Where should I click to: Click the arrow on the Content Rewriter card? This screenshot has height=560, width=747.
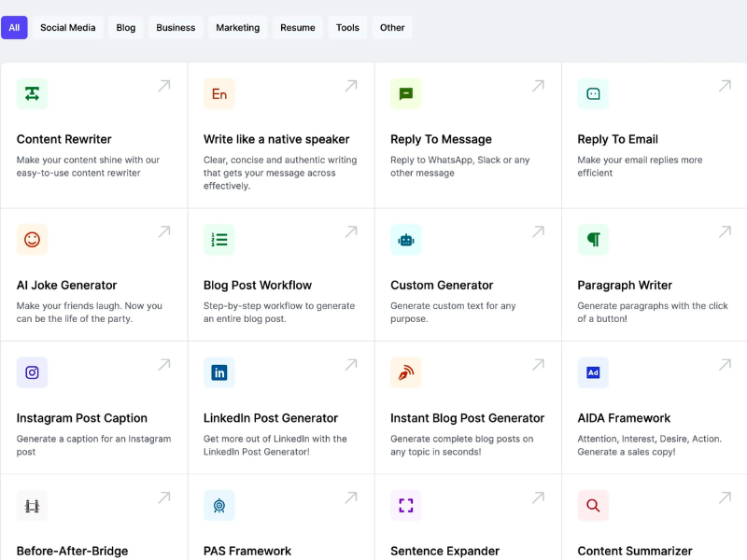164,87
